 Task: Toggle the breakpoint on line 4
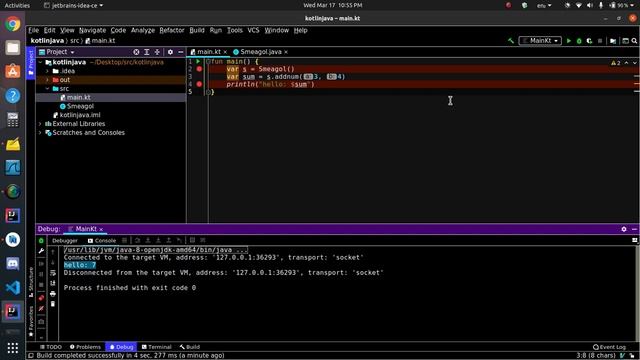(x=199, y=84)
